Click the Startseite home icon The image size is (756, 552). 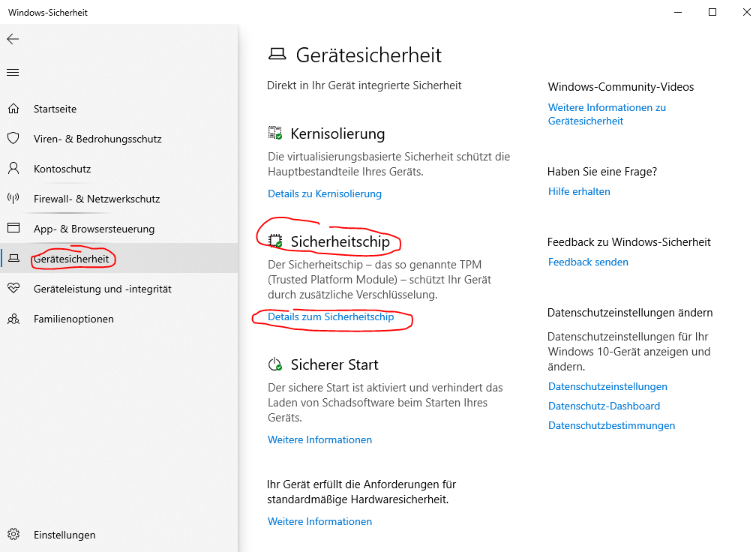coord(13,109)
